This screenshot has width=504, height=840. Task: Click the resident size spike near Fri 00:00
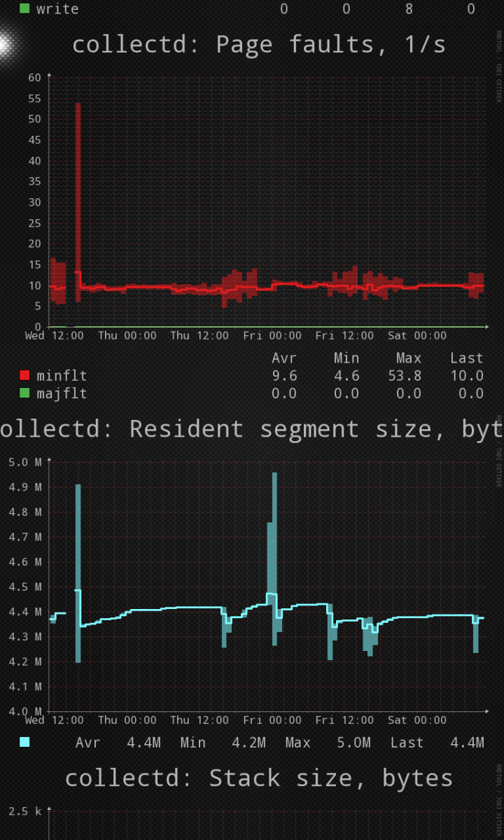(274, 532)
